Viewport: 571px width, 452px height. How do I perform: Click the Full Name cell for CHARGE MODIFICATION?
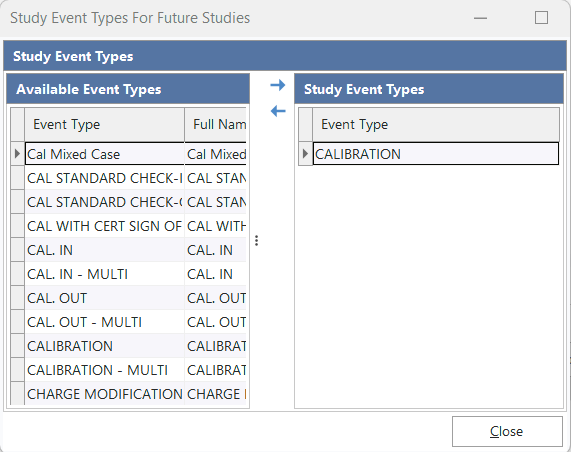click(216, 394)
